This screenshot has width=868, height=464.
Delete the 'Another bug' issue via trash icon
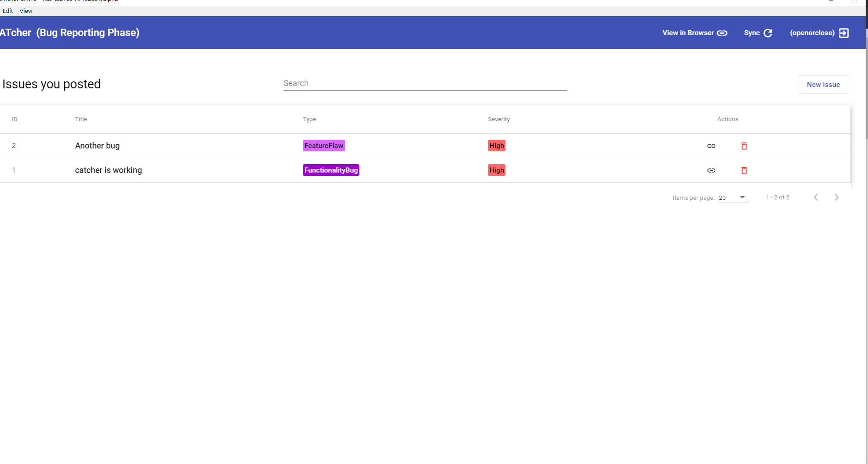tap(744, 146)
